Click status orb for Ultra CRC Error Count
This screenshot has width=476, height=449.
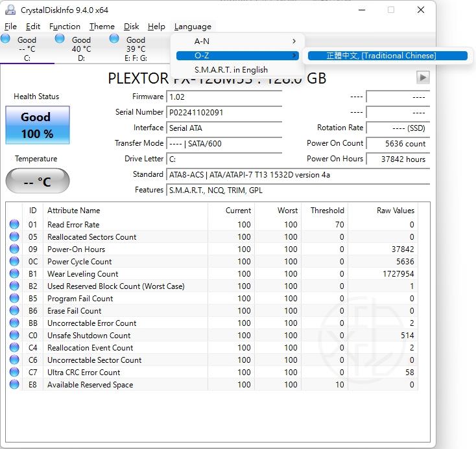coord(14,373)
